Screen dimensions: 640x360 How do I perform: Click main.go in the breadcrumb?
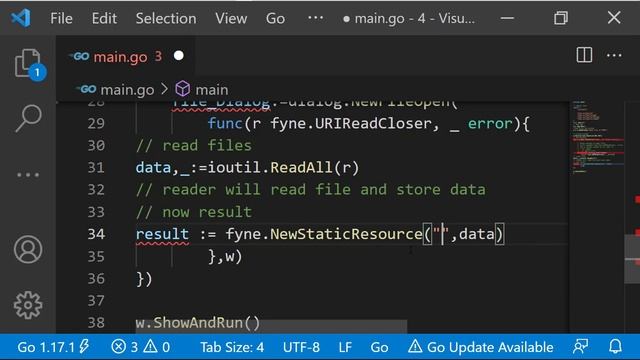tap(127, 90)
